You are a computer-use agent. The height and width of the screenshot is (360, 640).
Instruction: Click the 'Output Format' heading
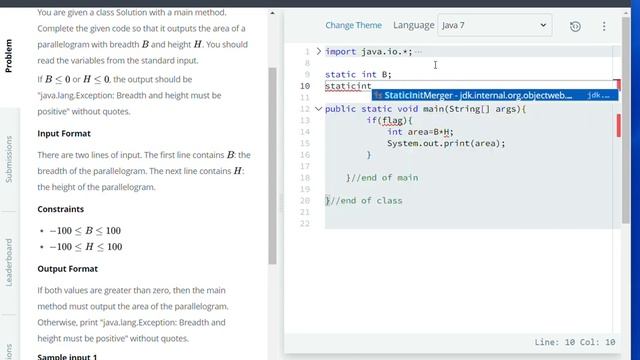click(x=67, y=269)
